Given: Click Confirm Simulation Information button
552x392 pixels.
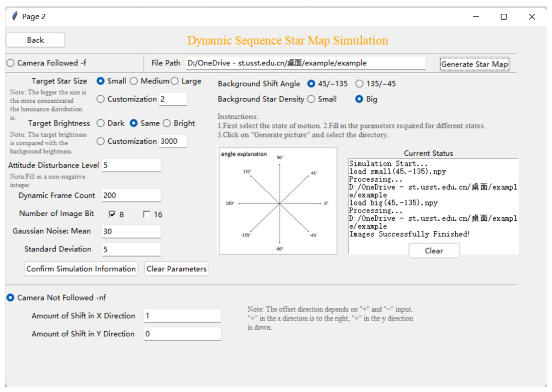Looking at the screenshot, I should [81, 269].
